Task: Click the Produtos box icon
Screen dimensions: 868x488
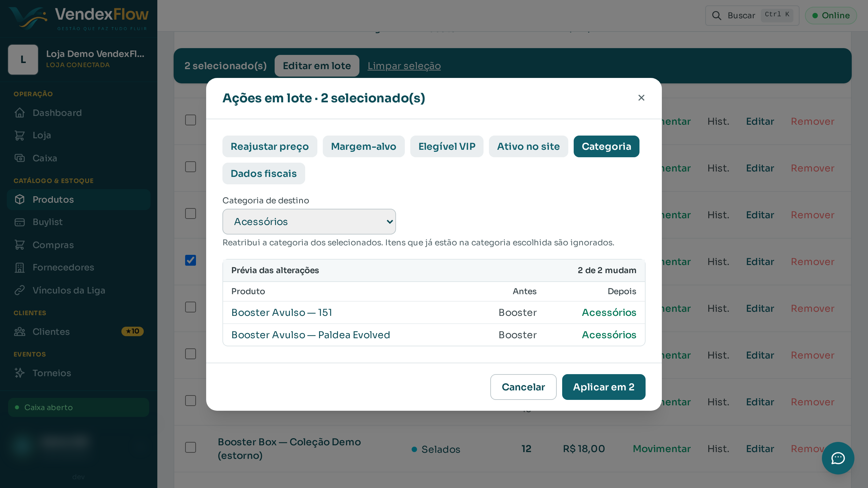Action: coord(20,199)
